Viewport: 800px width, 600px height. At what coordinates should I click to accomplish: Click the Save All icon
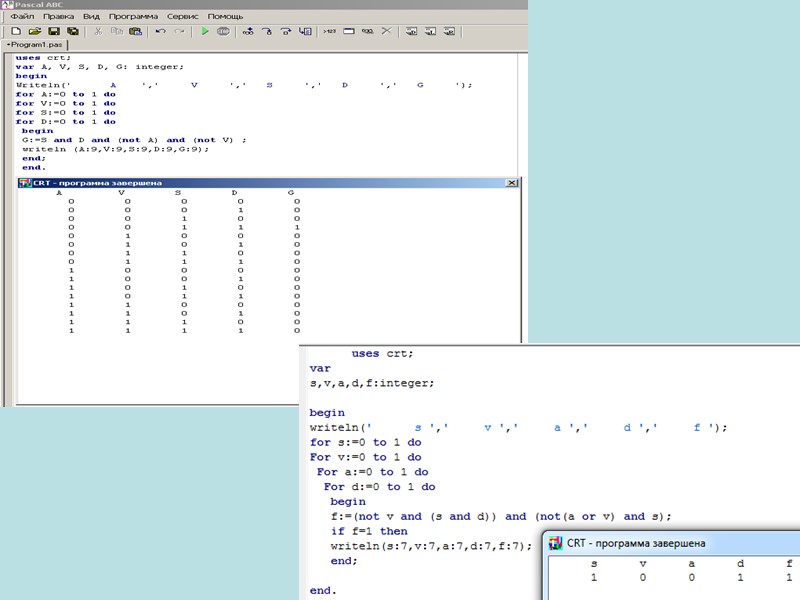[x=73, y=32]
